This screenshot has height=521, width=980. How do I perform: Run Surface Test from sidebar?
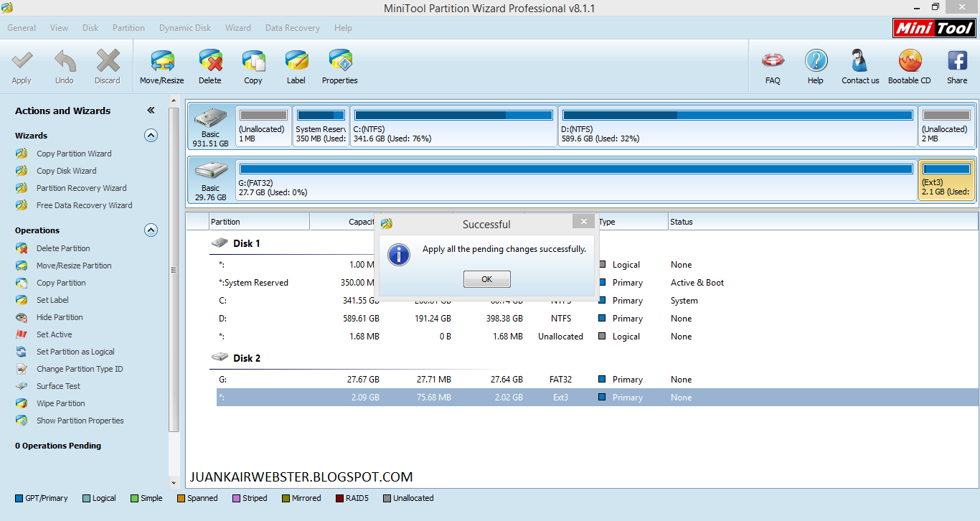(x=58, y=386)
